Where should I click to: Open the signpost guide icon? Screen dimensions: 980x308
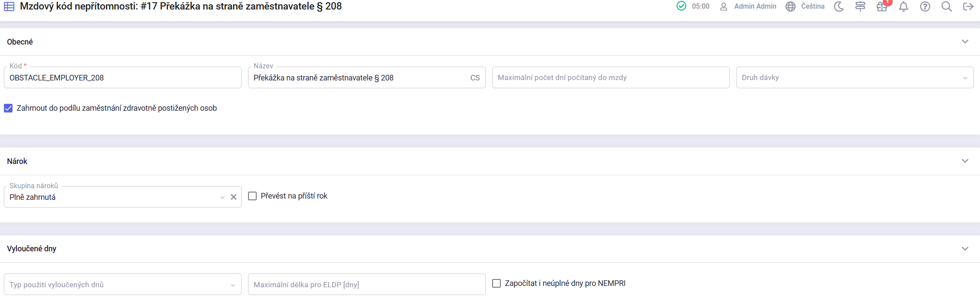[860, 6]
